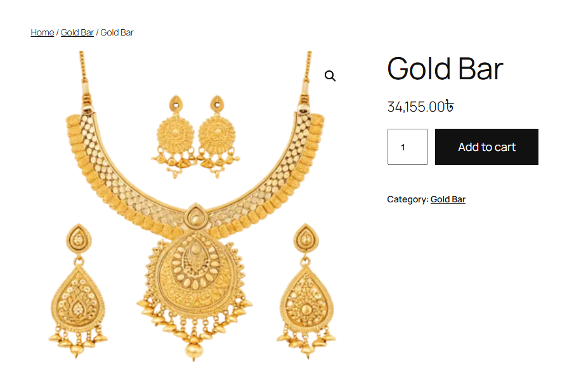
Task: Open the Gold Bar breadcrumb link
Action: tap(77, 32)
